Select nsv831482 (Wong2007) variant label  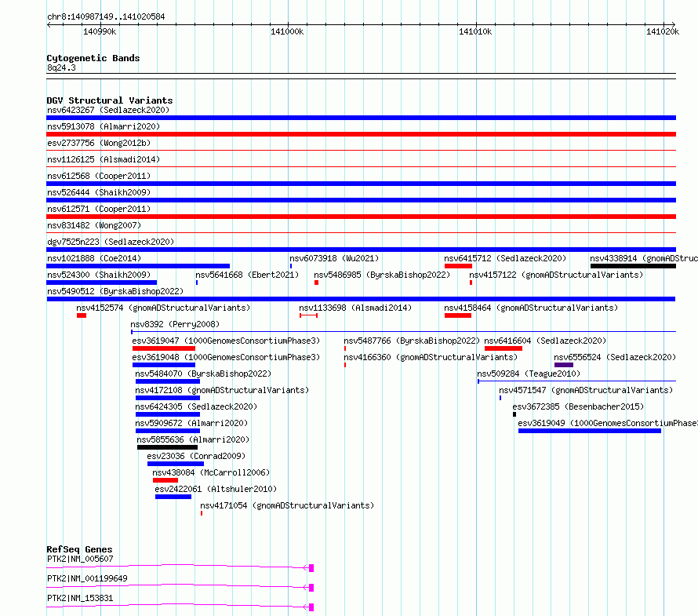tap(94, 225)
